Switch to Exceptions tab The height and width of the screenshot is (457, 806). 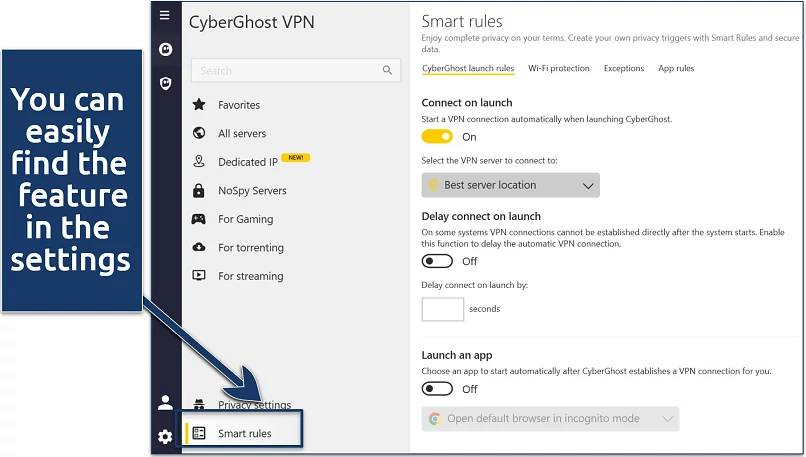pyautogui.click(x=624, y=68)
